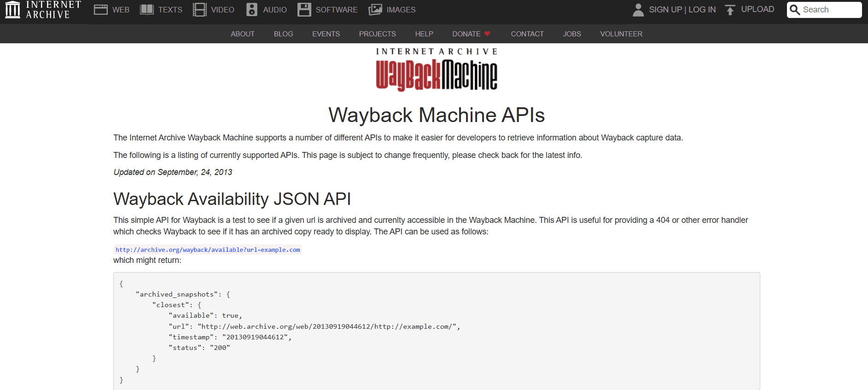Open the CONTACT page
This screenshot has width=868, height=390.
(527, 34)
